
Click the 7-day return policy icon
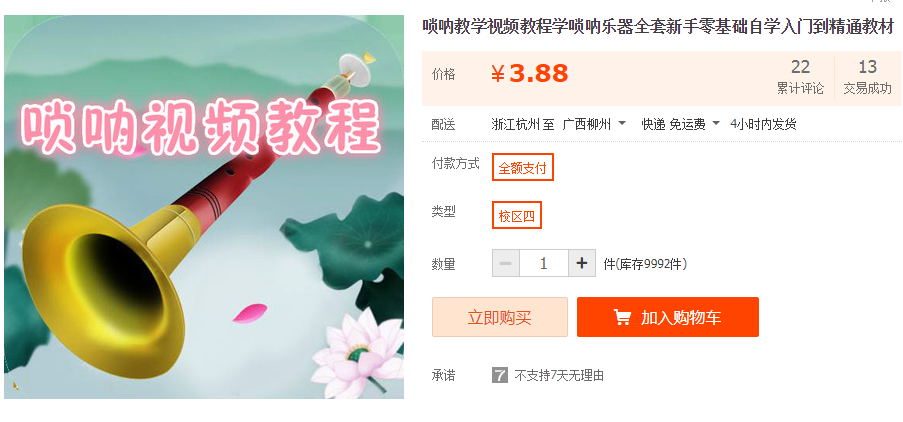(x=500, y=375)
